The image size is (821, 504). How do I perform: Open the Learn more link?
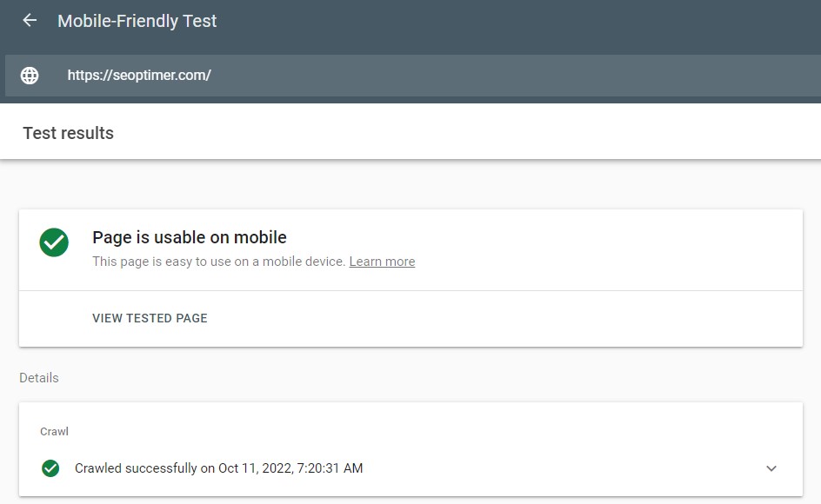click(x=382, y=262)
